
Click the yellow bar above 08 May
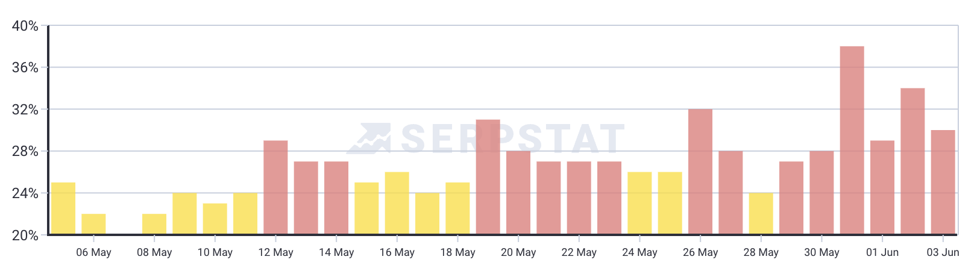tap(154, 224)
